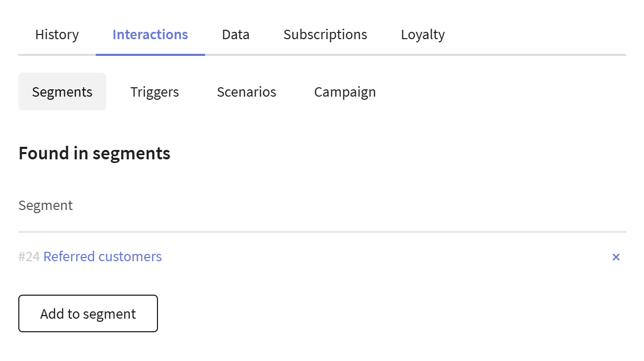Select the Segments sub-tab
This screenshot has width=644, height=361.
point(62,92)
